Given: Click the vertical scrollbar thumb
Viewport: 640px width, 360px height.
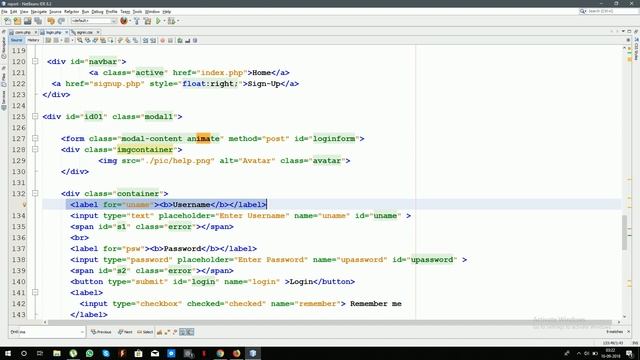Looking at the screenshot, I should [624, 232].
